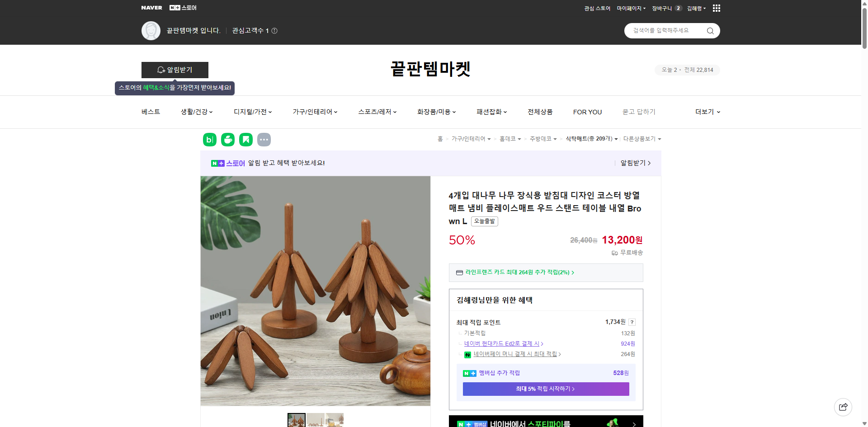Viewport: 868px width, 427px height.
Task: Click the 끝판템마켓 store profile picture
Action: (151, 30)
